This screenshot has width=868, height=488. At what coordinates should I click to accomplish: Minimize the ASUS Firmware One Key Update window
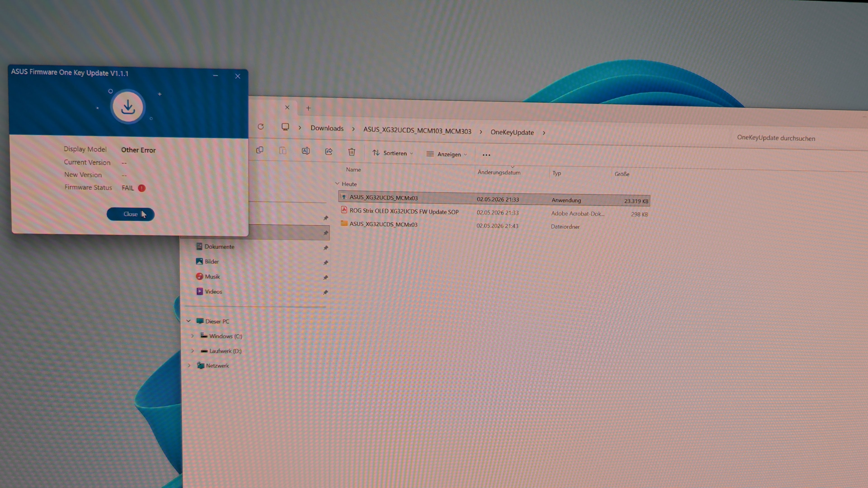(x=216, y=75)
